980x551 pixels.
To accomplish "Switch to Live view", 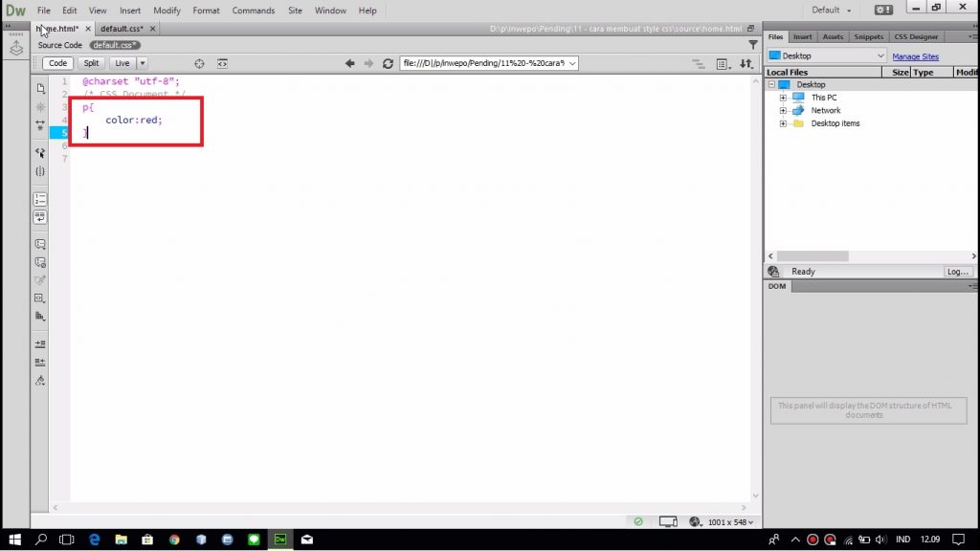I will (122, 63).
